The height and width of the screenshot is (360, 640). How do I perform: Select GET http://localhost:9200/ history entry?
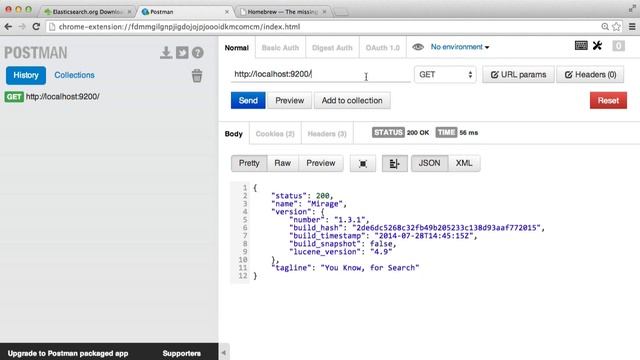pyautogui.click(x=52, y=97)
